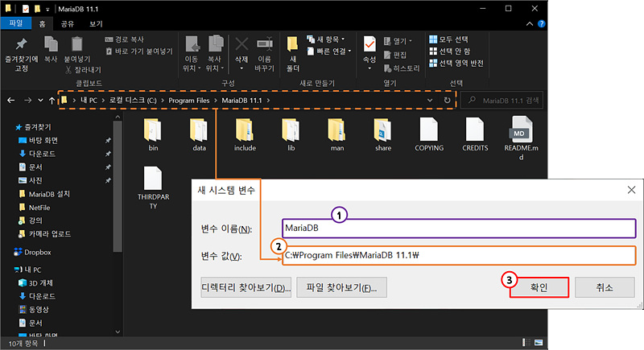Open the File (파일) ribbon tab
Image resolution: width=644 pixels, height=350 pixels.
16,23
